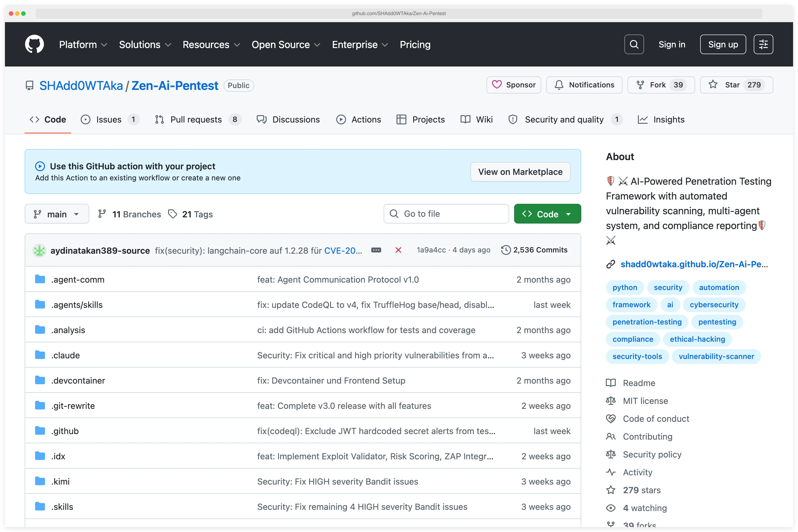Expand the Solutions menu

coord(145,44)
